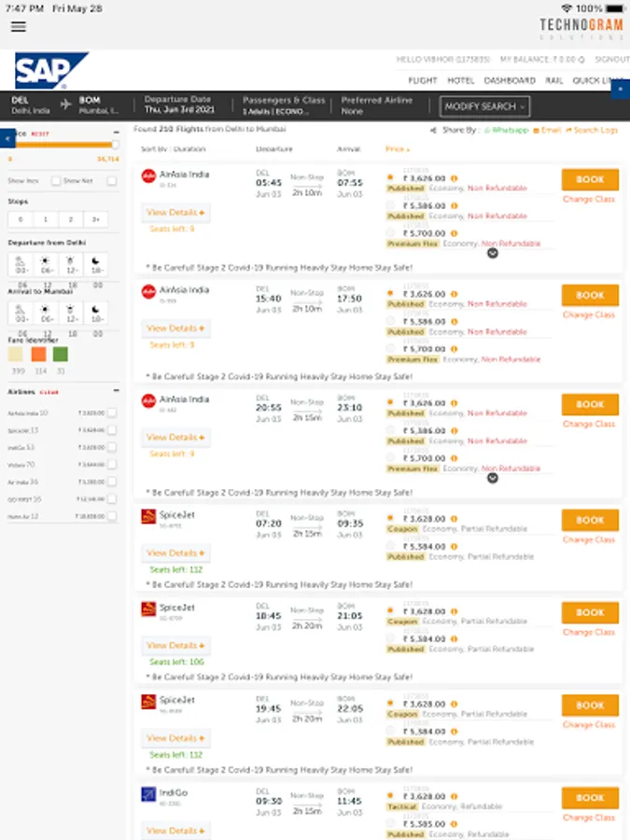The image size is (630, 840).
Task: Open the hamburger menu at top left
Action: click(x=19, y=26)
